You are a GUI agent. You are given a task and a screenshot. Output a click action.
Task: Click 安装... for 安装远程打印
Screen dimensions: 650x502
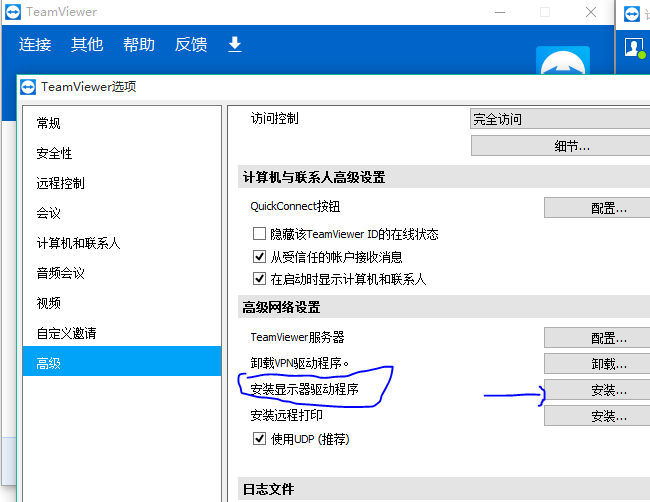(597, 416)
